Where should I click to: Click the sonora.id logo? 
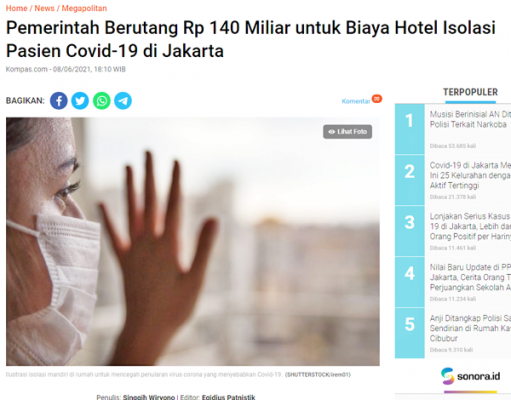pos(470,376)
